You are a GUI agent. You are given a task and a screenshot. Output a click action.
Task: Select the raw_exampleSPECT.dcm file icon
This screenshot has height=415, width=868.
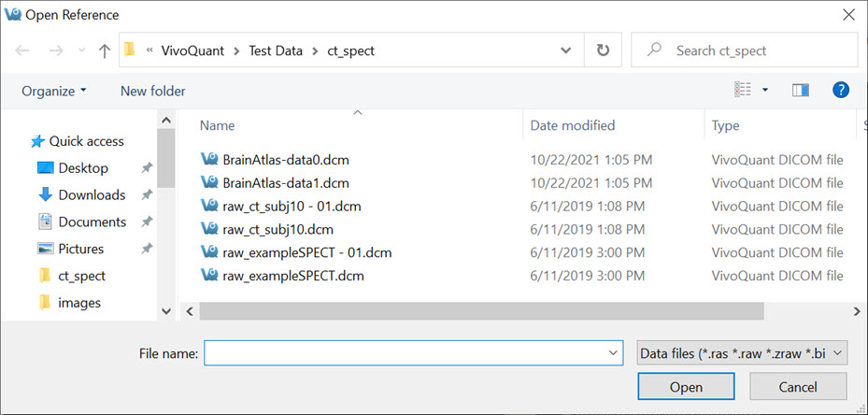209,276
